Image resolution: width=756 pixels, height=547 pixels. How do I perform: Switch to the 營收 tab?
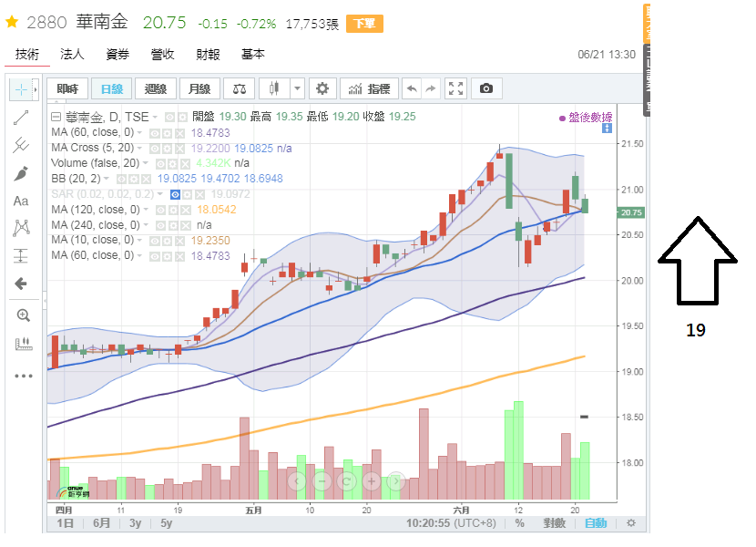(162, 55)
